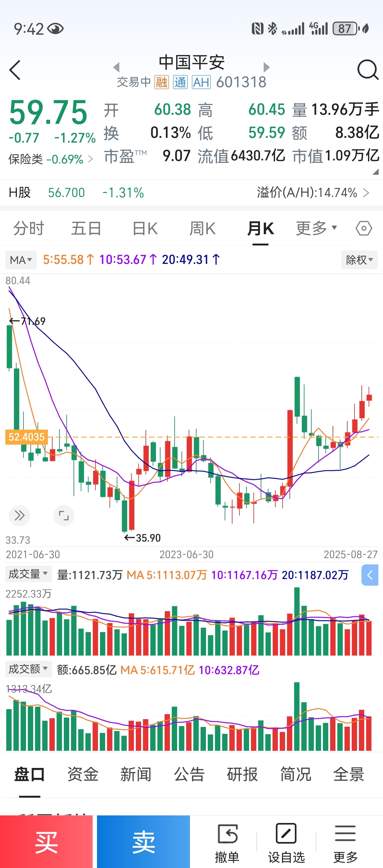Go back using the left arrow
Image resolution: width=383 pixels, height=868 pixels.
tap(15, 70)
